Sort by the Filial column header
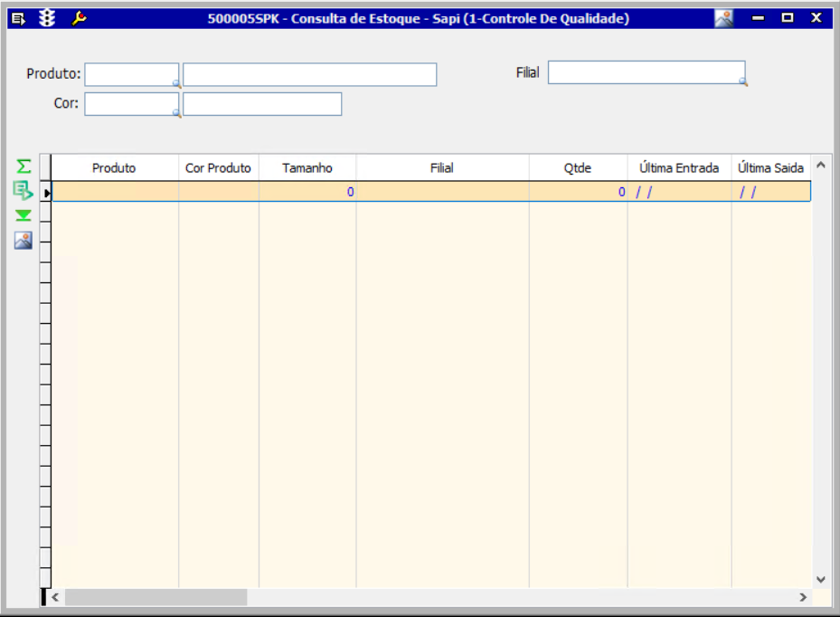This screenshot has width=840, height=617. pos(442,167)
